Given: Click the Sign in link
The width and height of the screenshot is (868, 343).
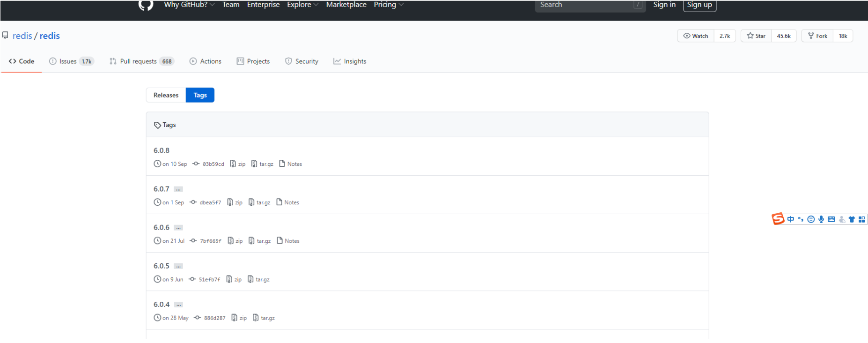Looking at the screenshot, I should pyautogui.click(x=664, y=5).
